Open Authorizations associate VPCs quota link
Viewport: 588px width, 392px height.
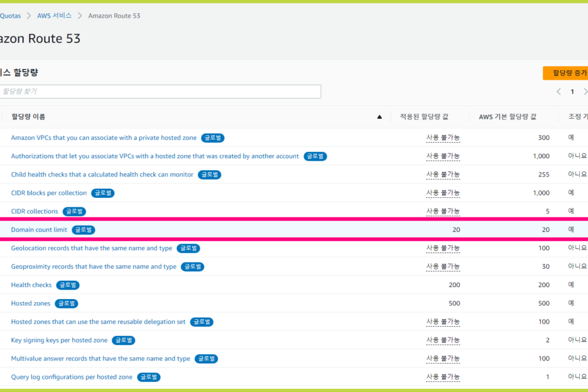[155, 156]
